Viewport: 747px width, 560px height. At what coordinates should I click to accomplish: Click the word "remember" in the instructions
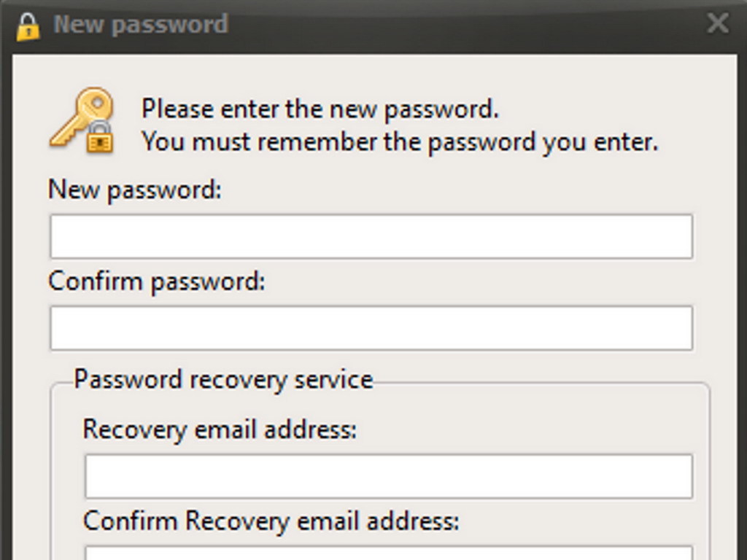[318, 141]
